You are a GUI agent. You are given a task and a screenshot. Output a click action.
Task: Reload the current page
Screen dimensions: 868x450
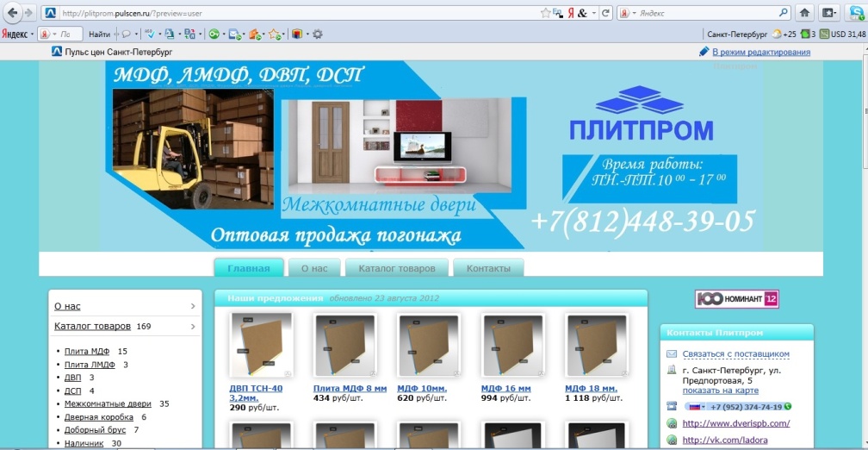click(x=605, y=13)
